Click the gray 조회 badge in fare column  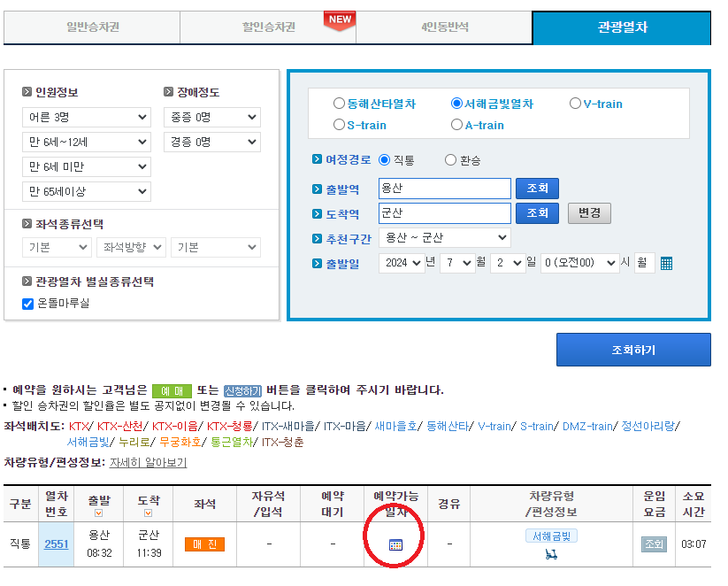click(x=654, y=544)
